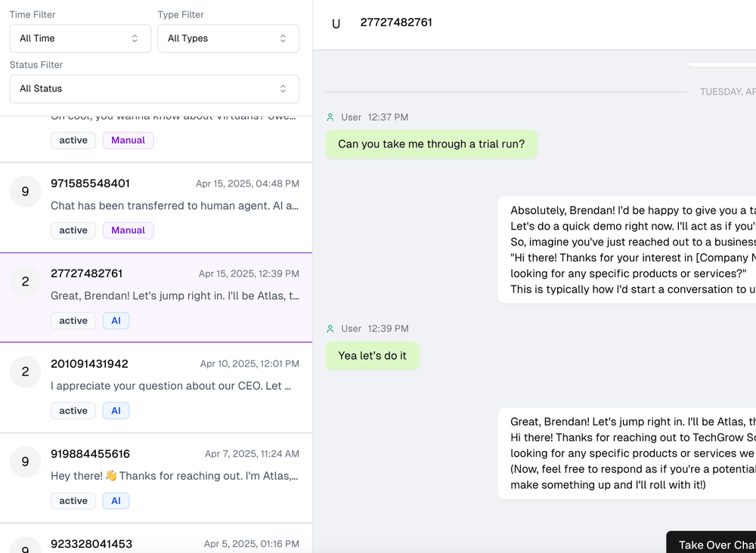Click Manual tag on topmost partially visible conversation

[x=129, y=141]
